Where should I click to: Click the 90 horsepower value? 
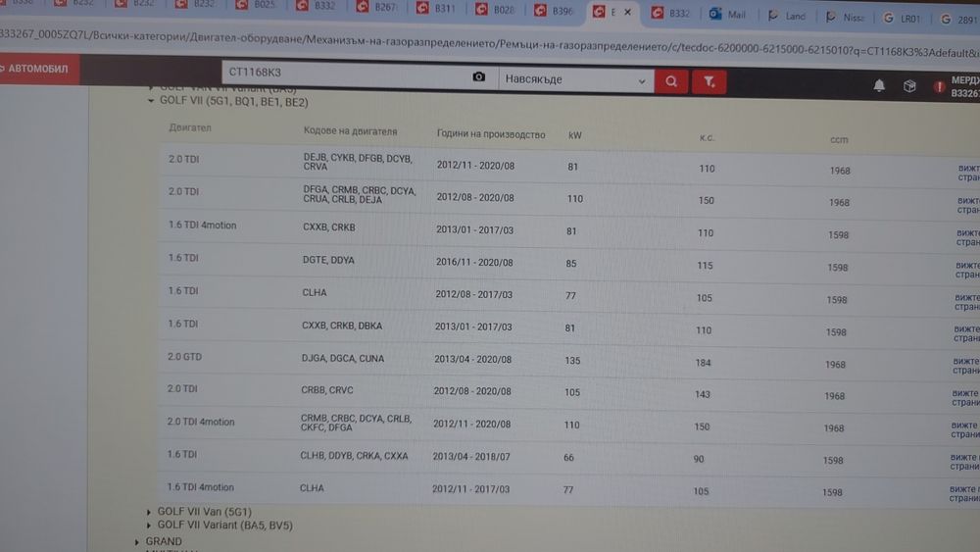click(698, 459)
